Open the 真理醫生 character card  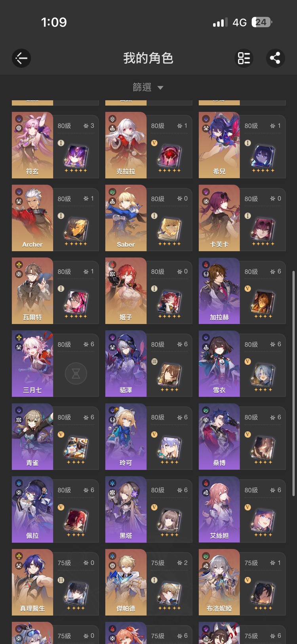(x=55, y=582)
